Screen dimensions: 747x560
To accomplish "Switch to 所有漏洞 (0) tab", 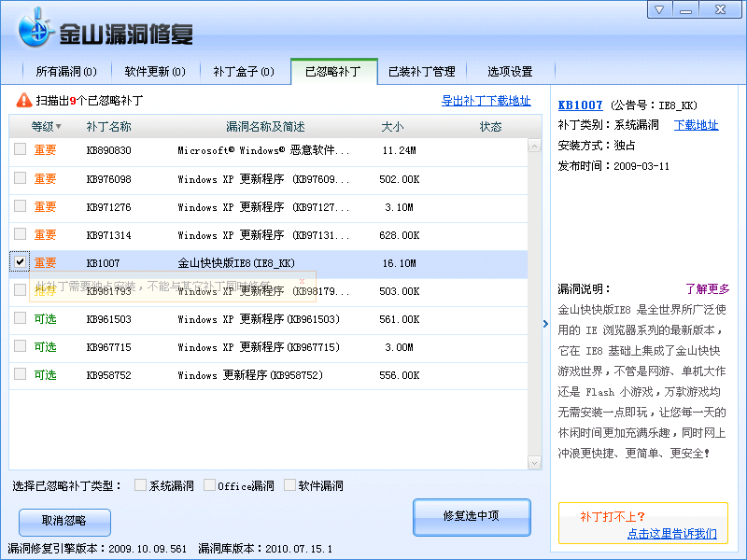I will pos(66,72).
